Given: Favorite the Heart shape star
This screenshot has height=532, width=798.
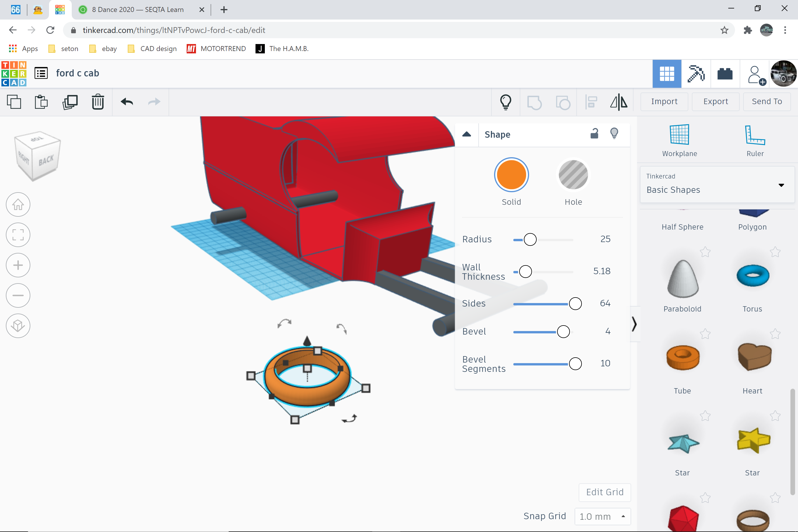Looking at the screenshot, I should (x=775, y=334).
